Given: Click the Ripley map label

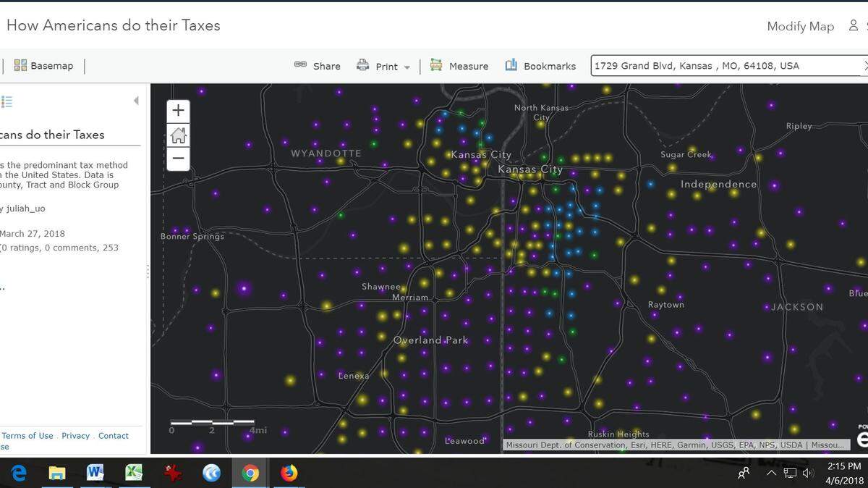Looking at the screenshot, I should click(799, 126).
